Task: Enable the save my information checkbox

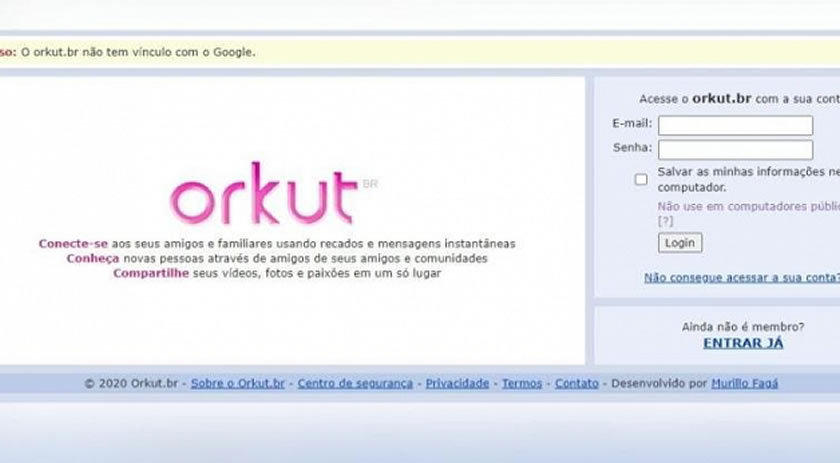Action: [641, 180]
